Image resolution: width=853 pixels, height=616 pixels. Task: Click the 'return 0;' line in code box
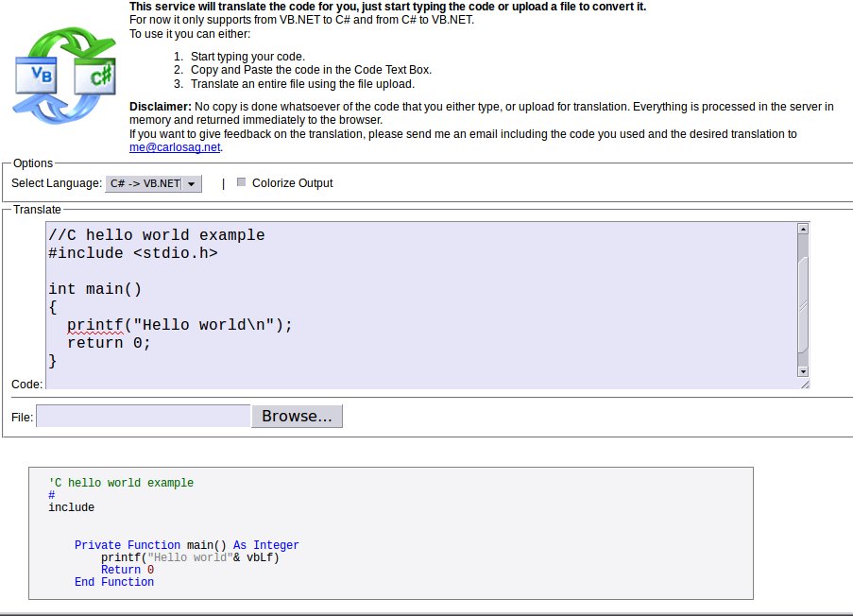[x=109, y=343]
